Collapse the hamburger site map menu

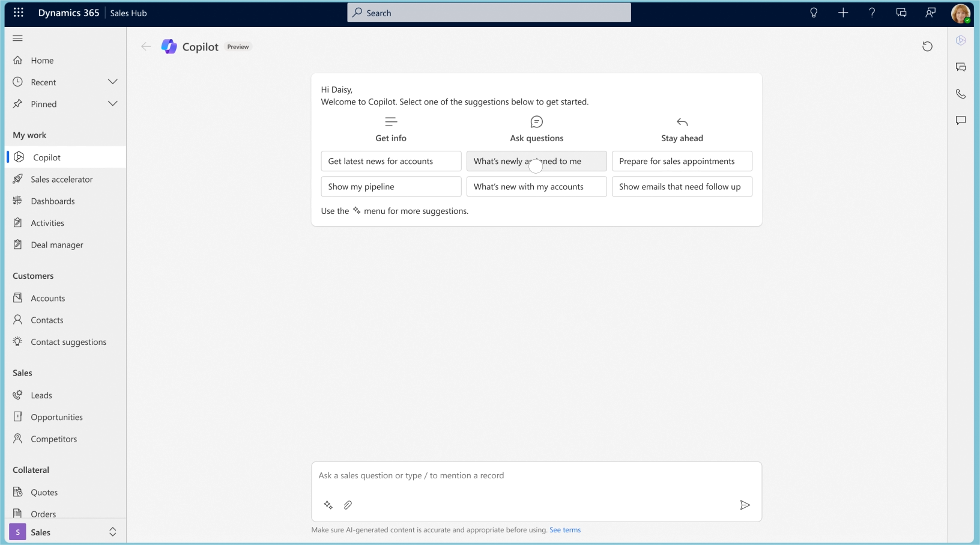(17, 38)
